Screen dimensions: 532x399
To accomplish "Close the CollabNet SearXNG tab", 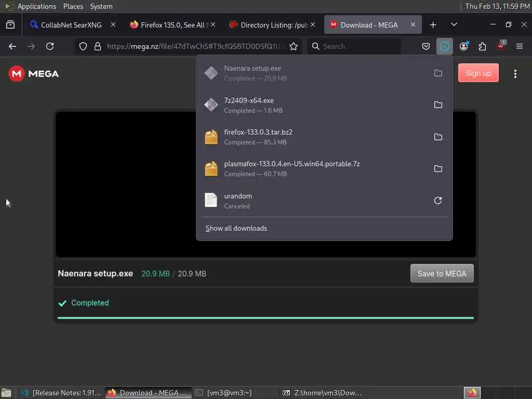I will click(113, 25).
